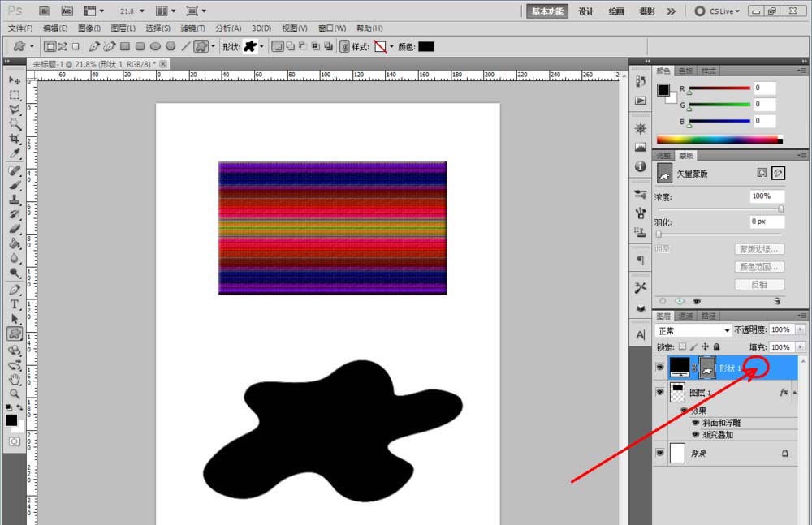The height and width of the screenshot is (525, 812).
Task: Switch to 设计 workspace
Action: (x=585, y=11)
